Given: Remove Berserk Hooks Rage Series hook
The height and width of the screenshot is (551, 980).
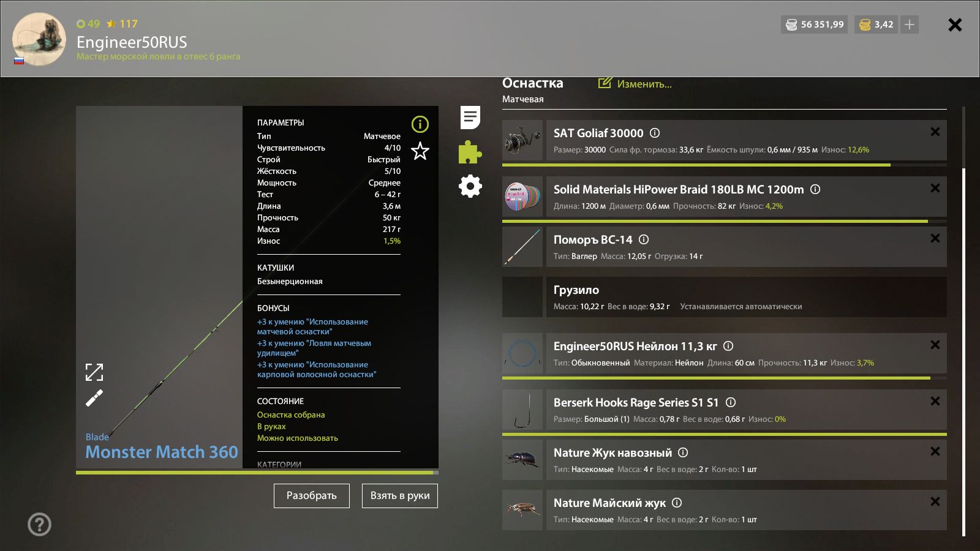Looking at the screenshot, I should [935, 401].
